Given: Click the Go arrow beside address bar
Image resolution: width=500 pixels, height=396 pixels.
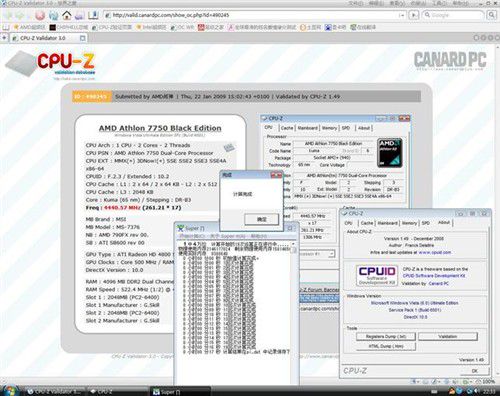Looking at the screenshot, I should point(414,15).
